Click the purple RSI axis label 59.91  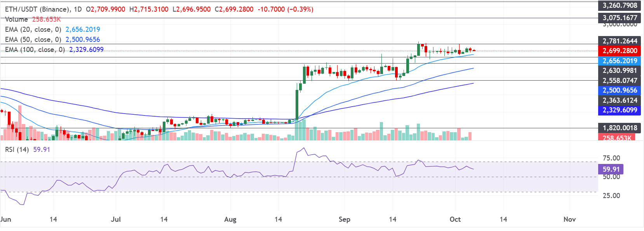click(611, 169)
